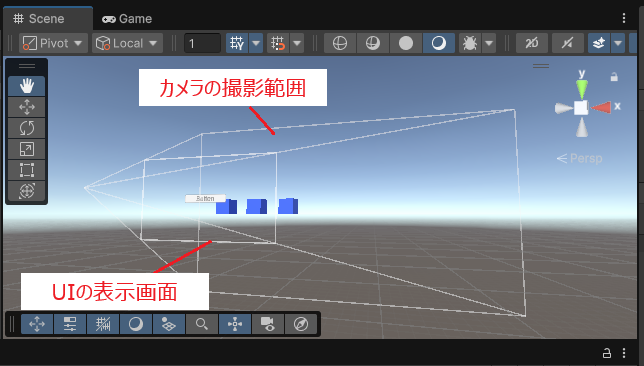Click the magnifier search icon in bottom overlay
Screen dimensions: 644x366
pyautogui.click(x=202, y=324)
